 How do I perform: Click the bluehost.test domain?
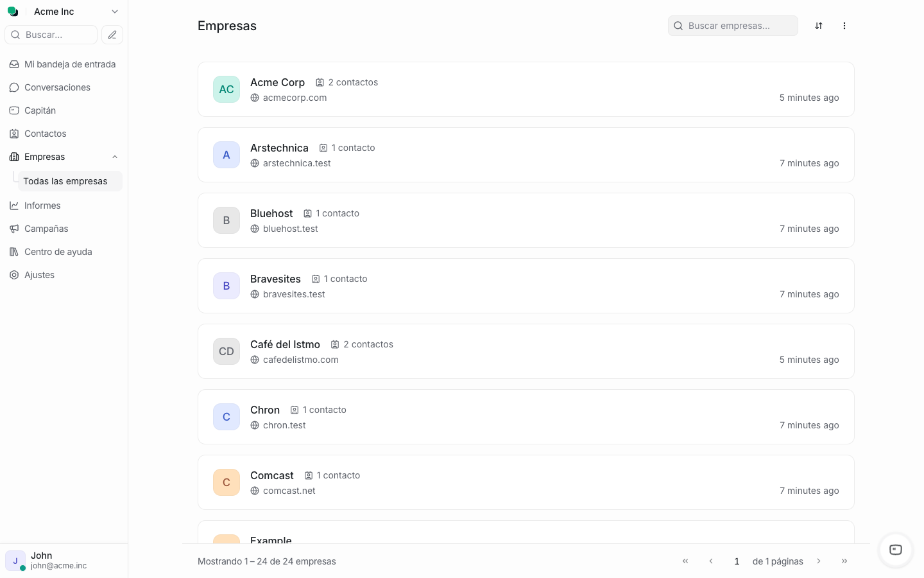click(x=290, y=229)
